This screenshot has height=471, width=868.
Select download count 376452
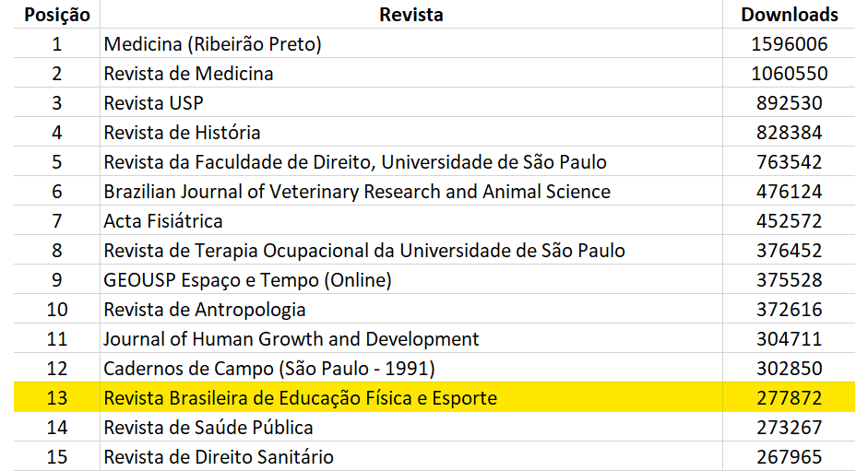pyautogui.click(x=789, y=250)
